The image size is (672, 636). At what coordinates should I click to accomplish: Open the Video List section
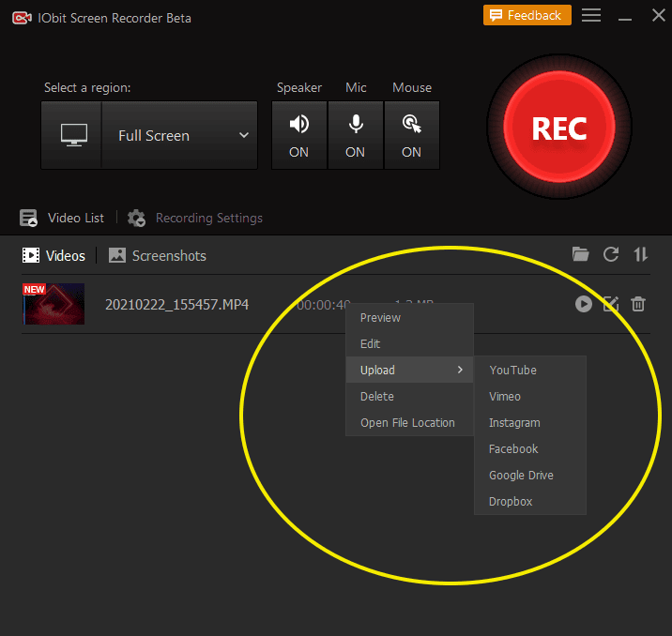click(x=76, y=218)
